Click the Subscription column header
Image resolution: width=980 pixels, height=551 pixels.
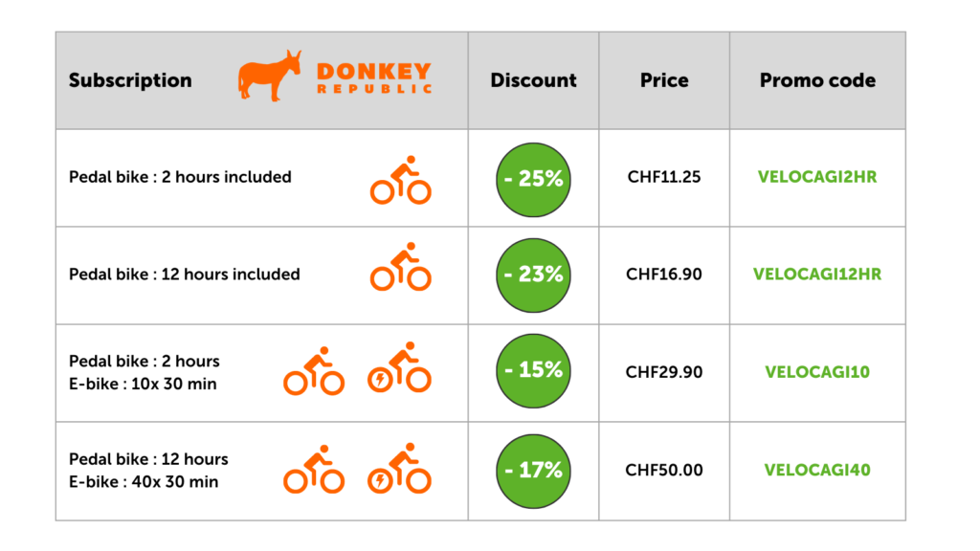pyautogui.click(x=130, y=80)
